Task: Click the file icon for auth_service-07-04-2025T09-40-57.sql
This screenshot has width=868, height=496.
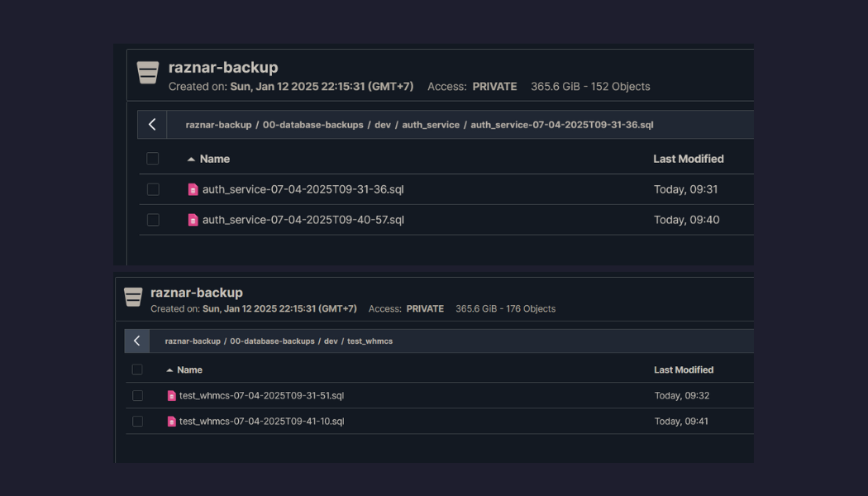Action: 193,220
